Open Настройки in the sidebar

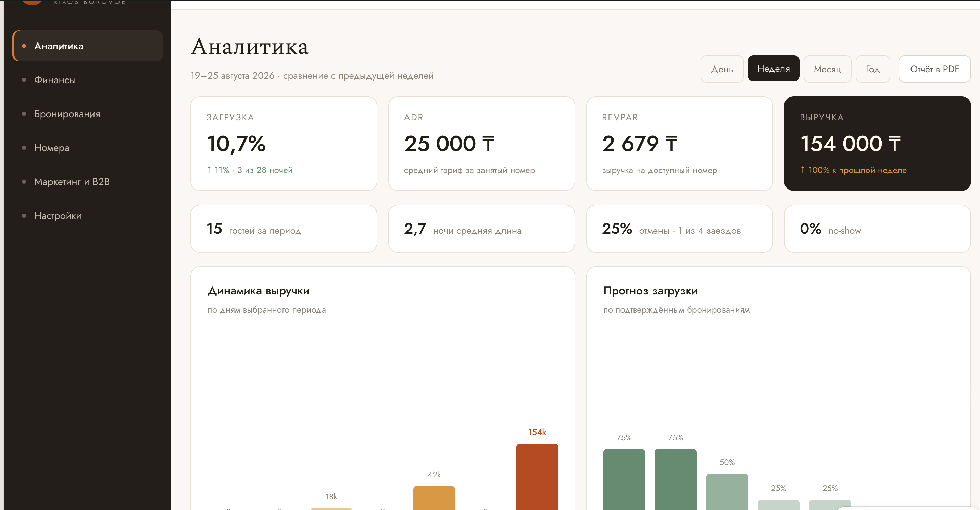(88, 215)
